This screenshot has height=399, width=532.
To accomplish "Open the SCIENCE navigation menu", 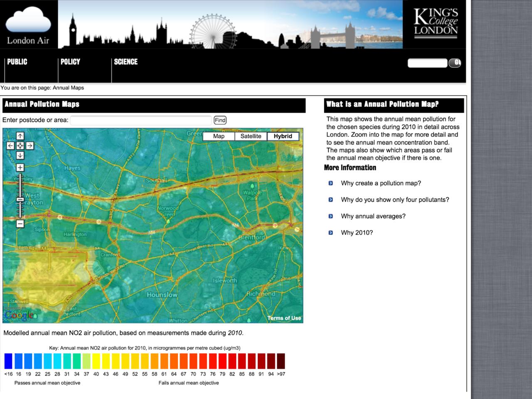I will click(126, 62).
